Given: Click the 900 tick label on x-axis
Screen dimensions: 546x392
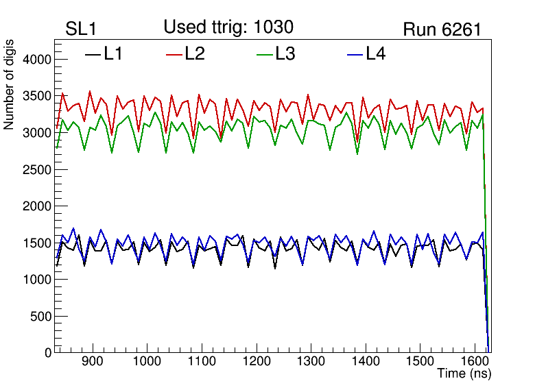Looking at the screenshot, I should [91, 362].
